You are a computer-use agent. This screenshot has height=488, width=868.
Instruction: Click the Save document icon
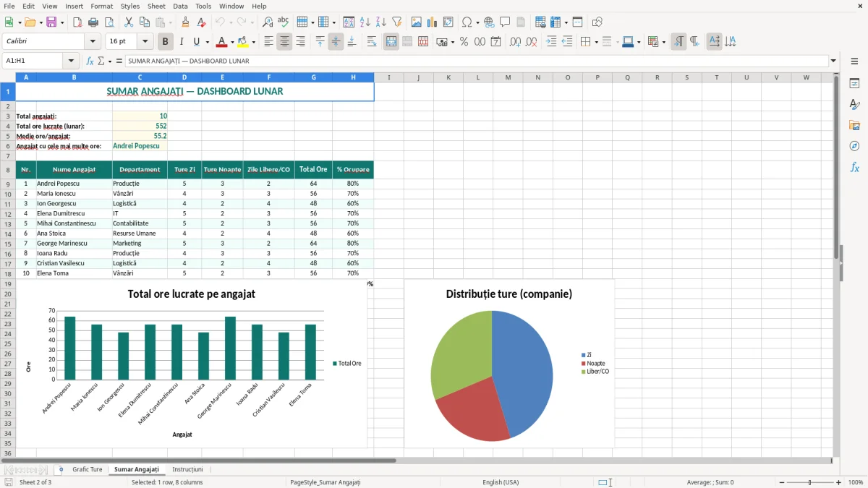[51, 22]
